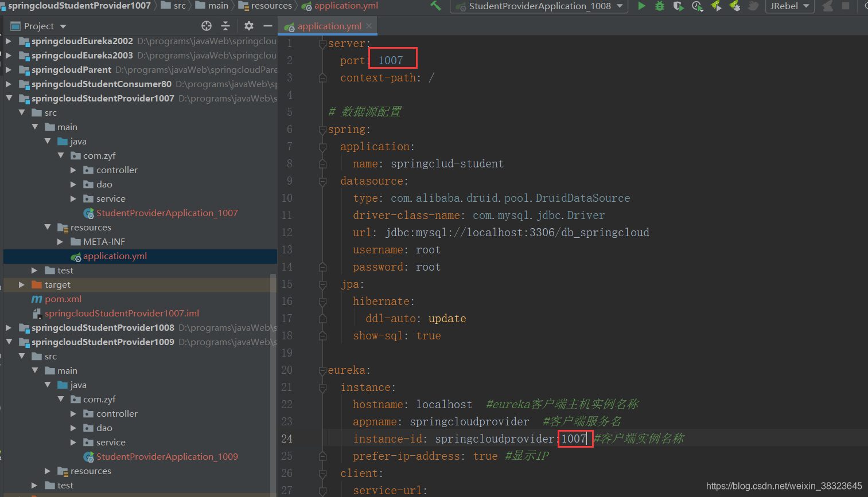868x497 pixels.
Task: Select application.yml in project tree
Action: pyautogui.click(x=115, y=256)
